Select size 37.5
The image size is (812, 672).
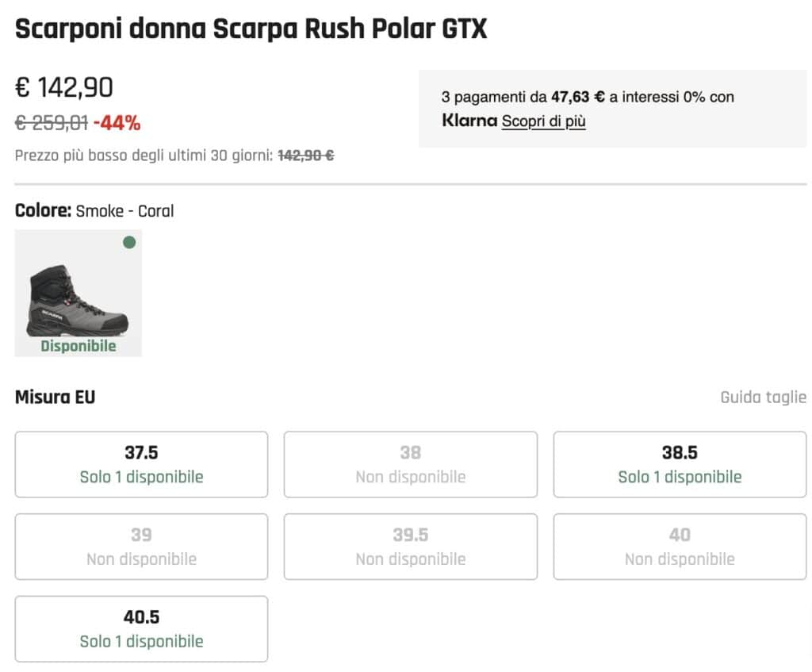[140, 464]
